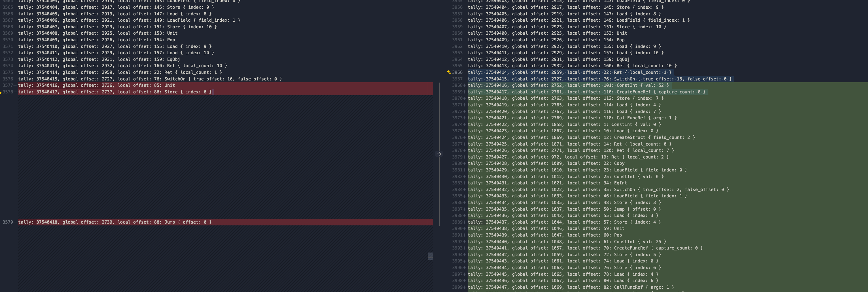The height and width of the screenshot is (292, 868).
Task: Click line number 3989 in right pane
Action: point(457,222)
